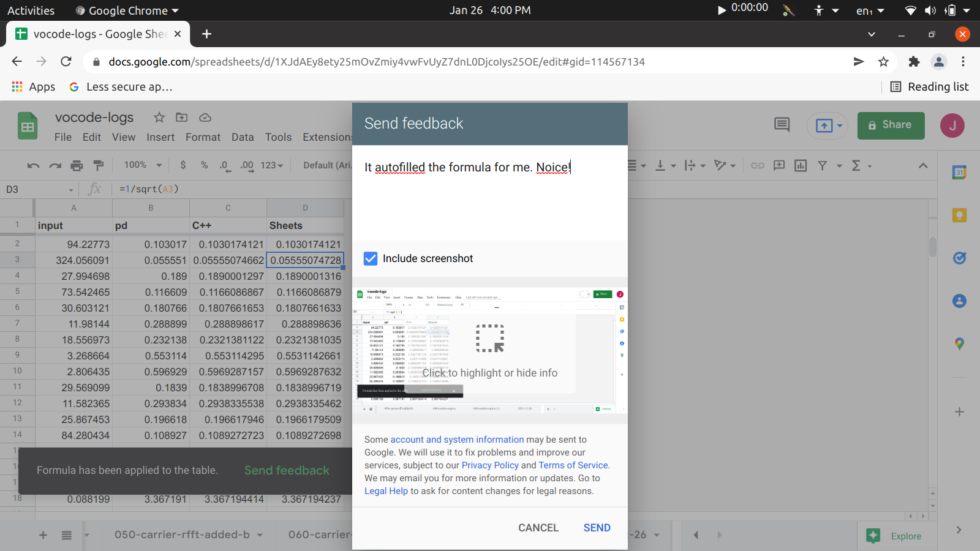980x551 pixels.
Task: Open the Data menu
Action: click(x=243, y=137)
